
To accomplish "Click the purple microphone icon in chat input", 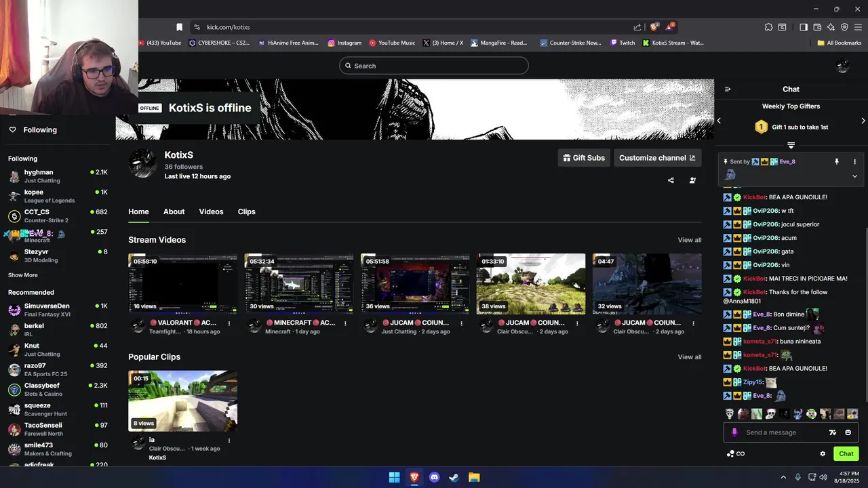I will pos(734,432).
